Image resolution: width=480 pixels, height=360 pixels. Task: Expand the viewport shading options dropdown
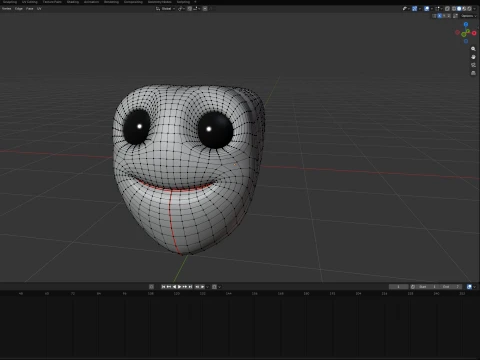pos(475,9)
